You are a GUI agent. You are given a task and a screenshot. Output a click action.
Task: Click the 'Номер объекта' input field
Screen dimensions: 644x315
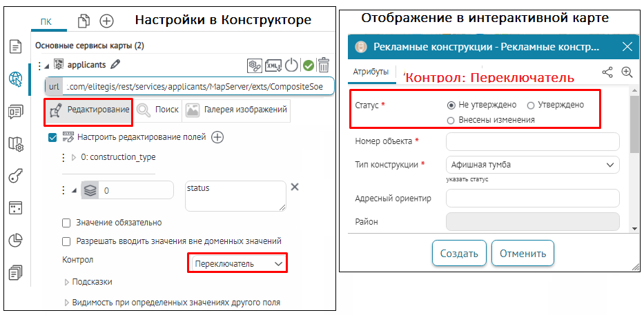tap(532, 141)
